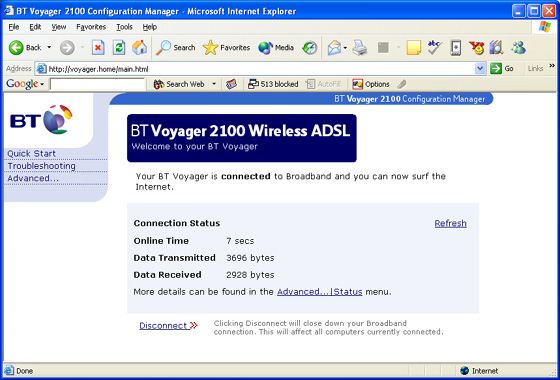The image size is (560, 380).
Task: Click the handheld device icon in toolbar
Action: tap(456, 48)
